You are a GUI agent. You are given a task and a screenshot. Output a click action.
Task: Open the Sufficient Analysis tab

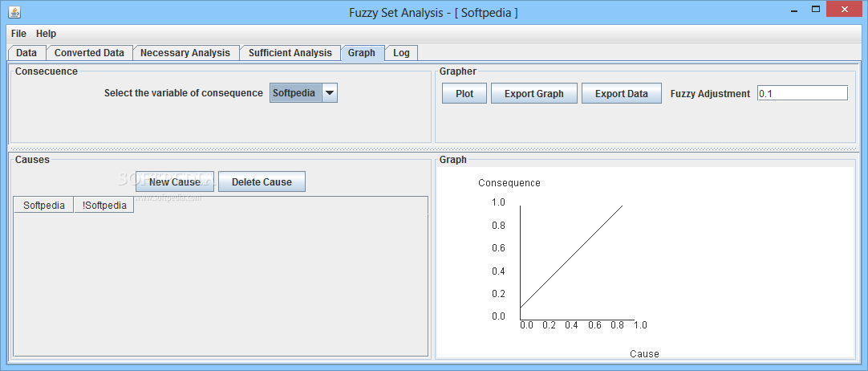(290, 53)
